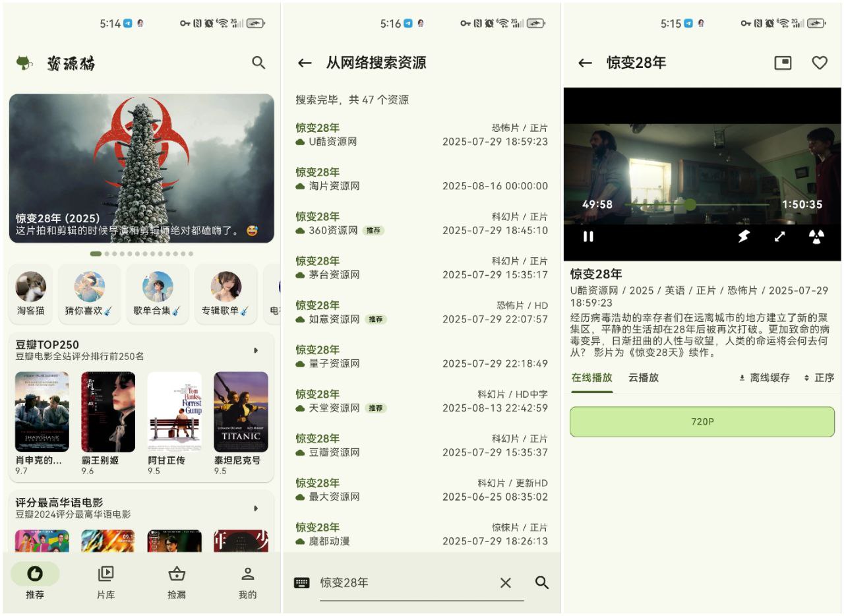
Task: Pause the video playback
Action: (588, 236)
